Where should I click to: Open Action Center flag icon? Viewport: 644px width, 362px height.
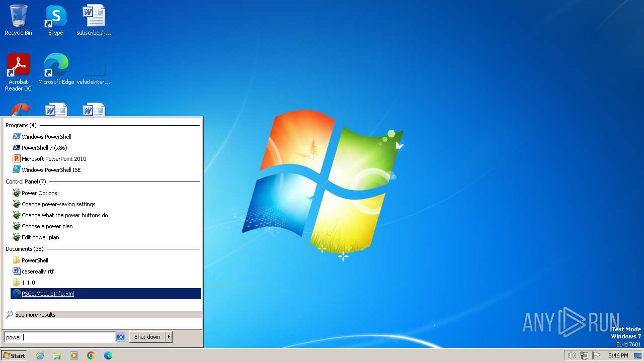coord(596,355)
